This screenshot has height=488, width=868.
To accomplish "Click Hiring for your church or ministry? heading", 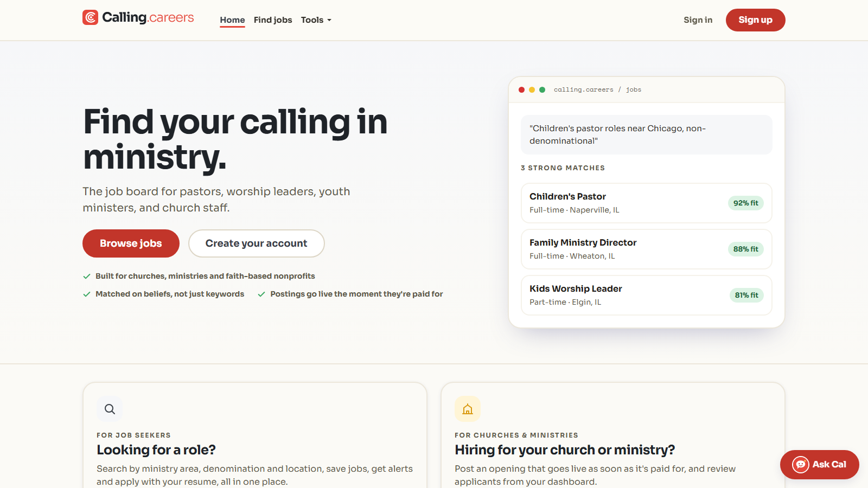I will [565, 450].
